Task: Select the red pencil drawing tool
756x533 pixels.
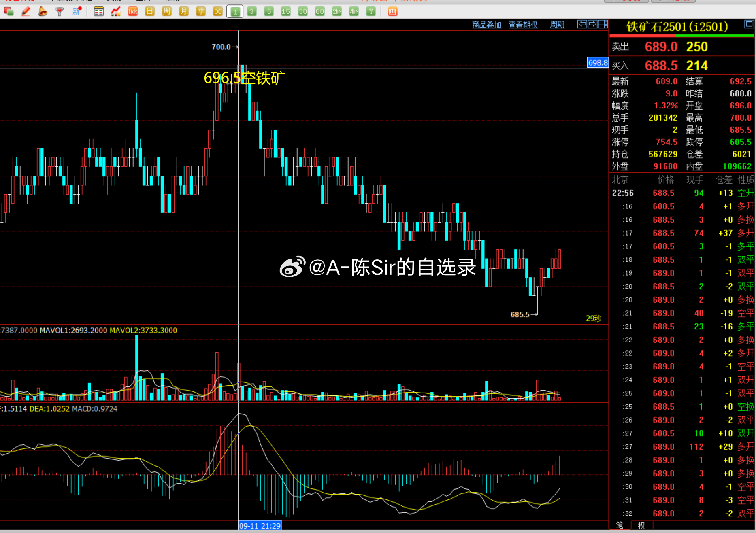Action: coord(26,11)
